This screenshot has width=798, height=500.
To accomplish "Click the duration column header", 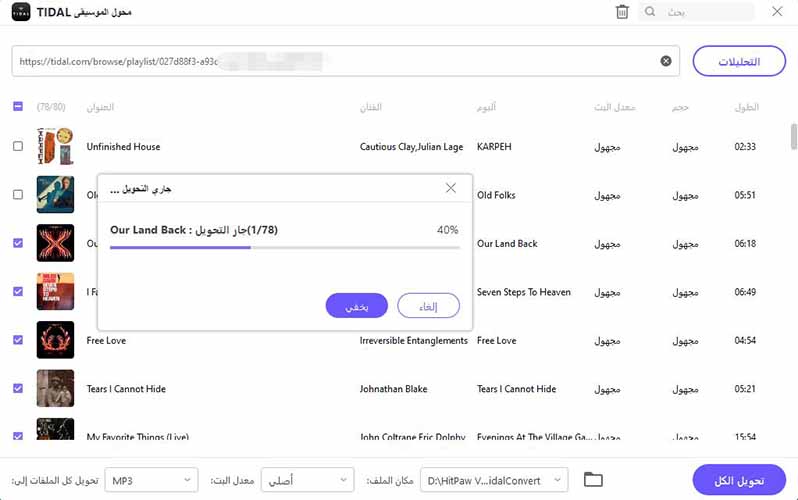I will [747, 107].
